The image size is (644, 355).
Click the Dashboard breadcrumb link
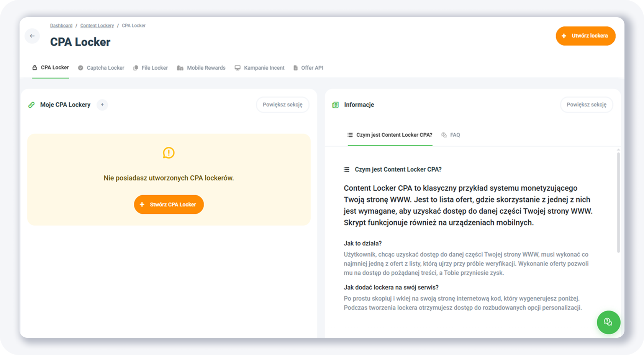click(x=61, y=26)
